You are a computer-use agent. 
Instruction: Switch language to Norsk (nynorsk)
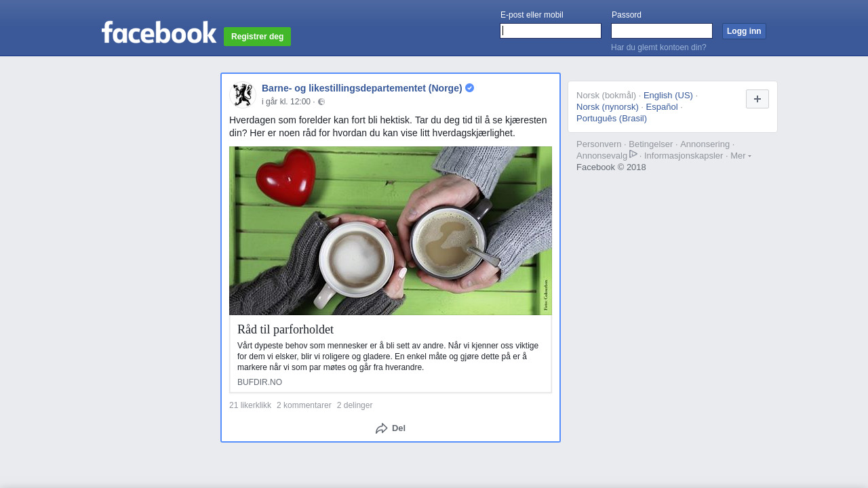click(x=607, y=107)
